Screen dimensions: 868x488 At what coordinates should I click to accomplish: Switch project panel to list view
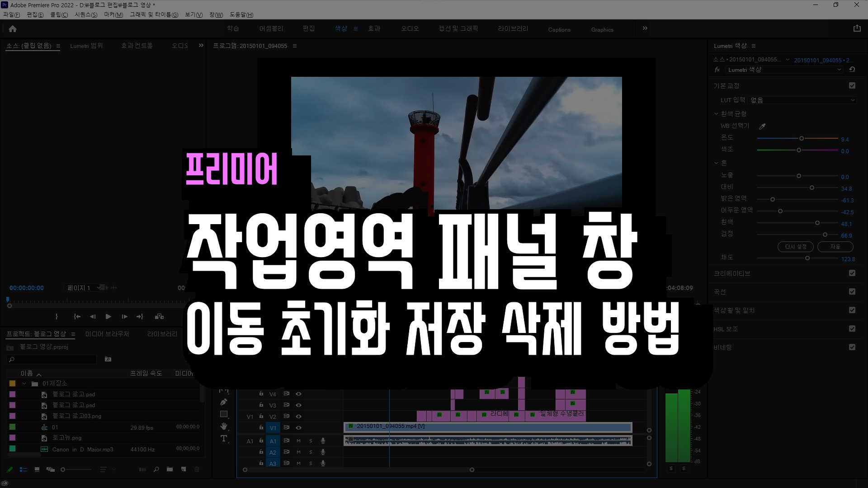click(x=24, y=469)
